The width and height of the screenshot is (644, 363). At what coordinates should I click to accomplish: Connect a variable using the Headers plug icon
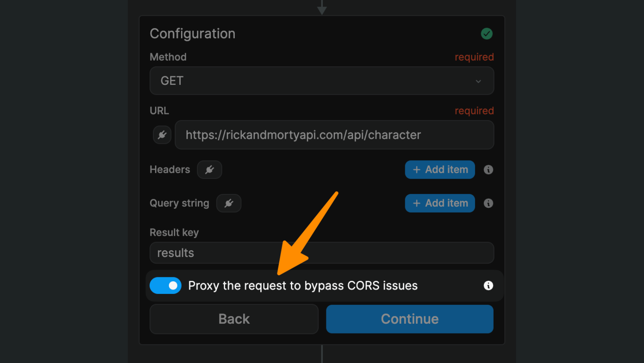click(x=209, y=169)
